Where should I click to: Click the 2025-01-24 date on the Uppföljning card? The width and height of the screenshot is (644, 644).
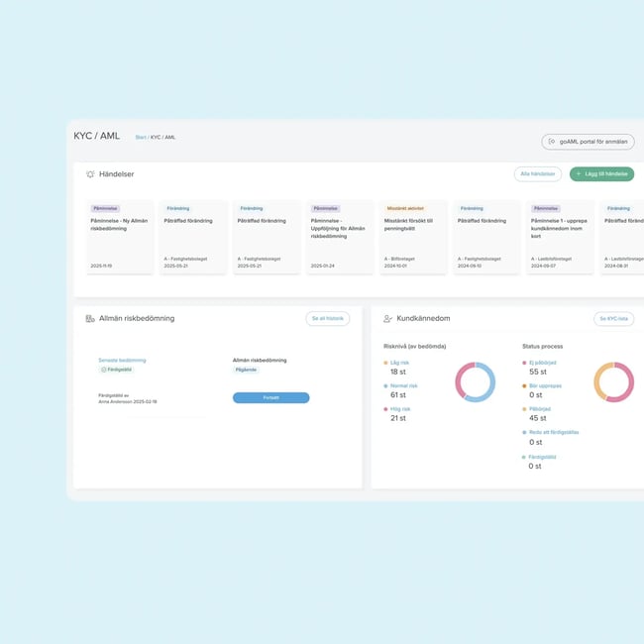click(x=322, y=267)
